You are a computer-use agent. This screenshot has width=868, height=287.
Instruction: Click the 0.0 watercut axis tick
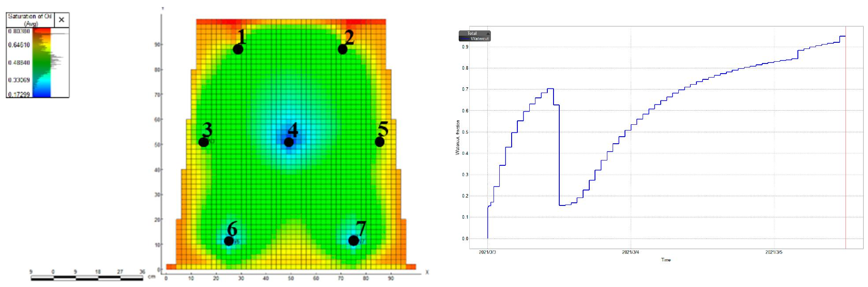tap(465, 239)
